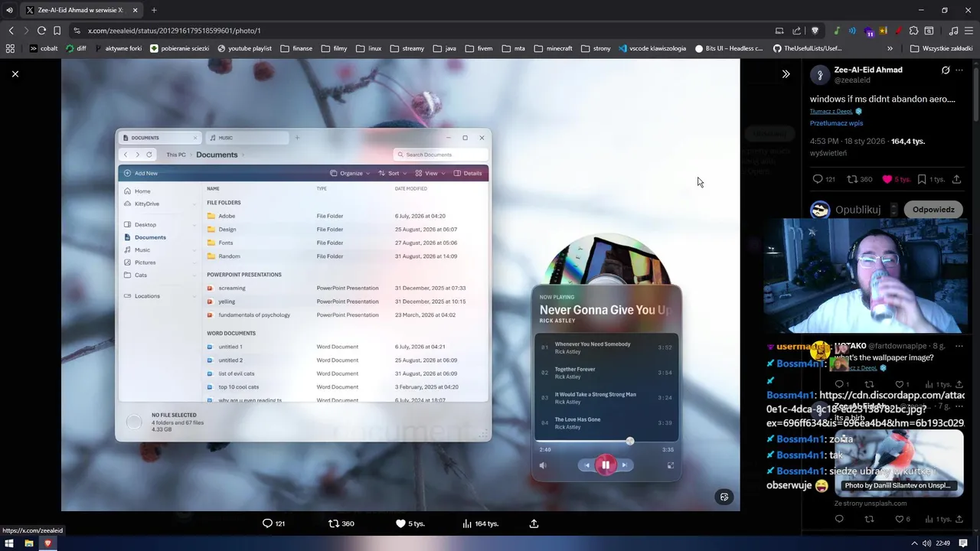
Task: Open the apps grid icon in bookmarks bar
Action: 10,48
